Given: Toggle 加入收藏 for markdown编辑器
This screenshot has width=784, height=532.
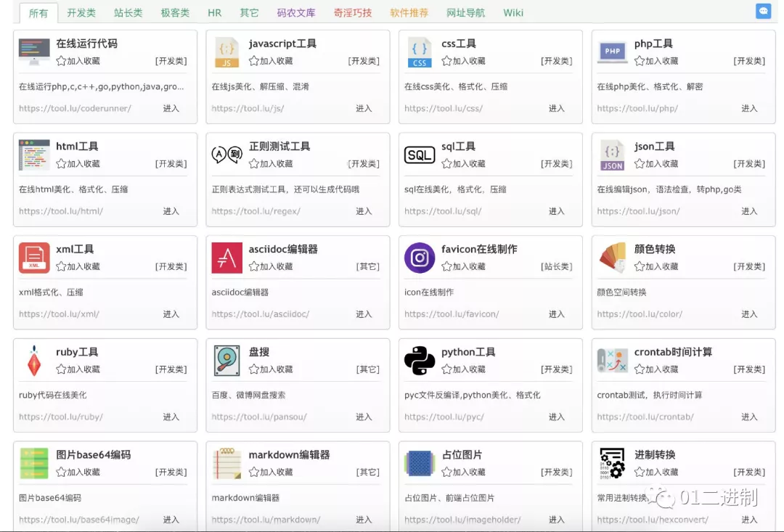Looking at the screenshot, I should point(271,472).
